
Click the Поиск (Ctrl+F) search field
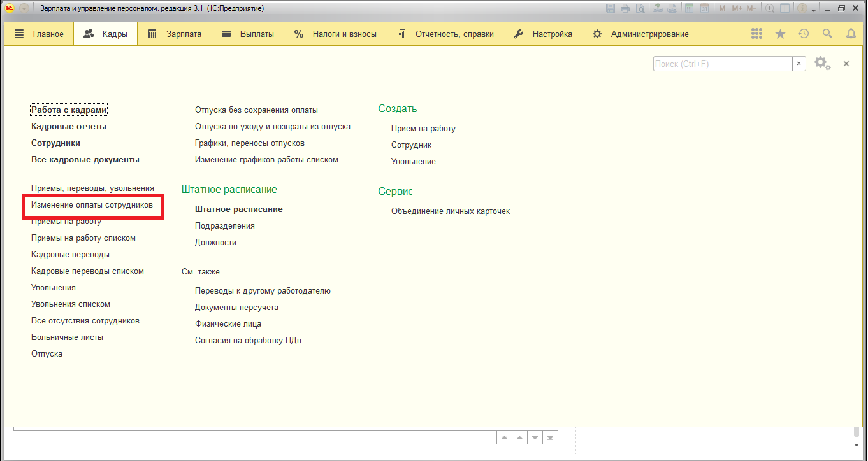coord(723,64)
